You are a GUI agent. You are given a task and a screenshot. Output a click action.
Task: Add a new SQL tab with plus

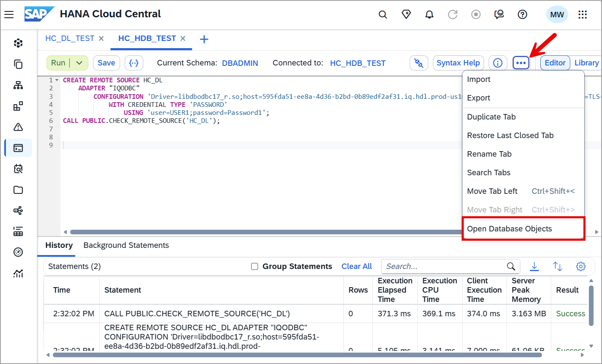204,39
